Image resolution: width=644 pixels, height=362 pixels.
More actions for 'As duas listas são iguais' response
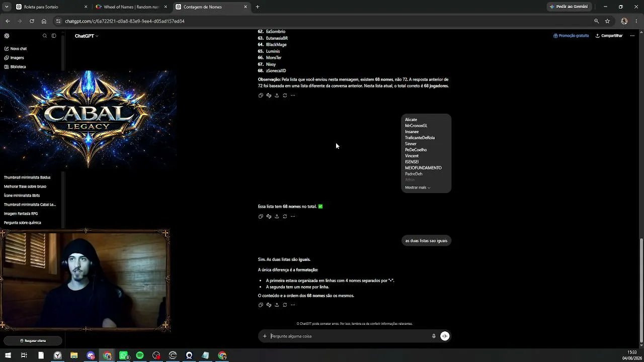point(293,305)
